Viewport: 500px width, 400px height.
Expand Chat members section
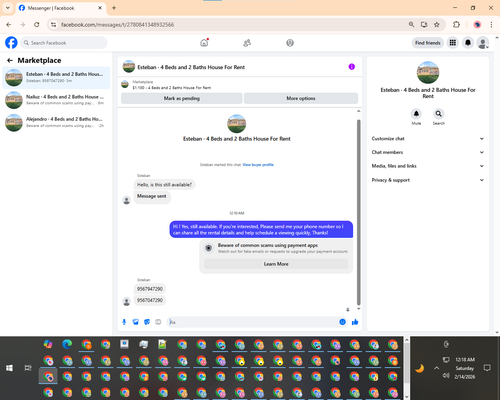point(428,152)
